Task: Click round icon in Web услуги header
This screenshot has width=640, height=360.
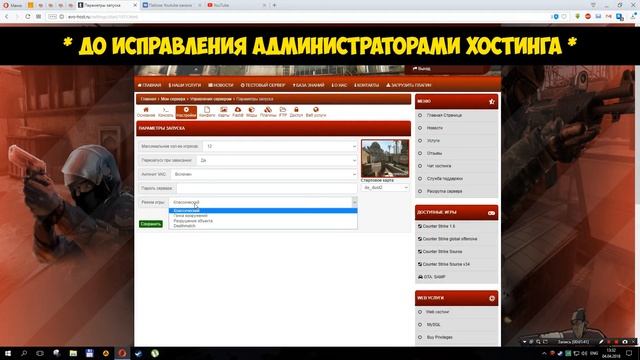Action: [492, 298]
